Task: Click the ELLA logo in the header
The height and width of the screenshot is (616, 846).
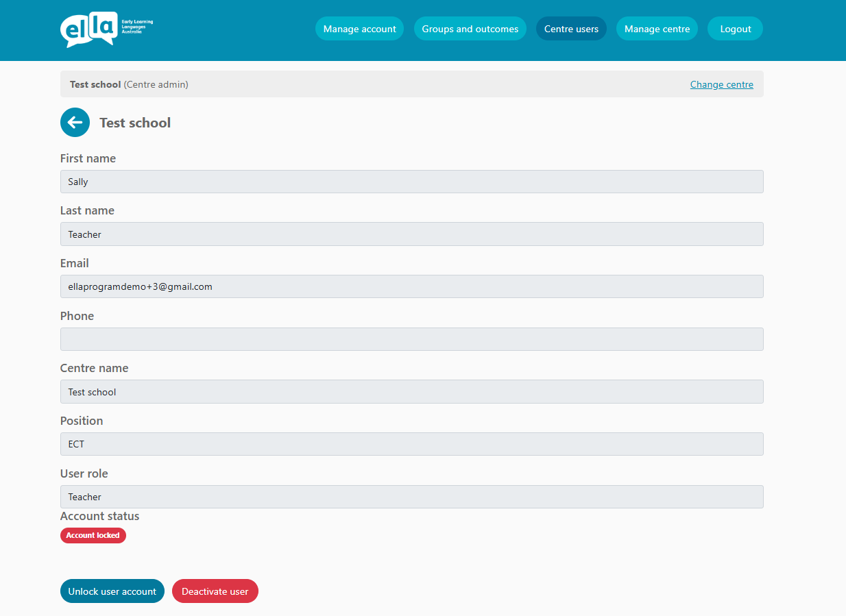Action: [x=106, y=29]
